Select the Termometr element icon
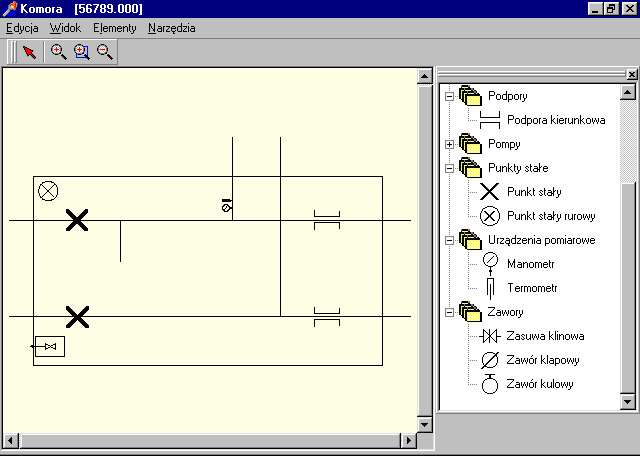 (x=490, y=288)
